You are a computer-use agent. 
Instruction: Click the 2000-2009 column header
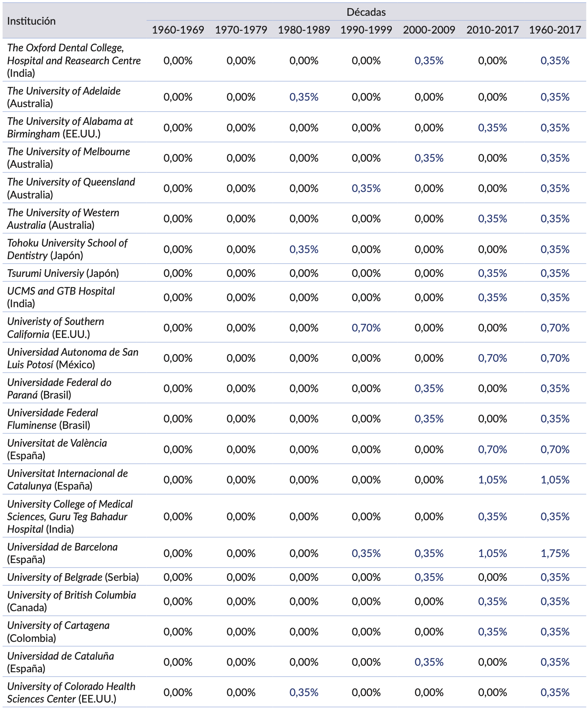429,30
